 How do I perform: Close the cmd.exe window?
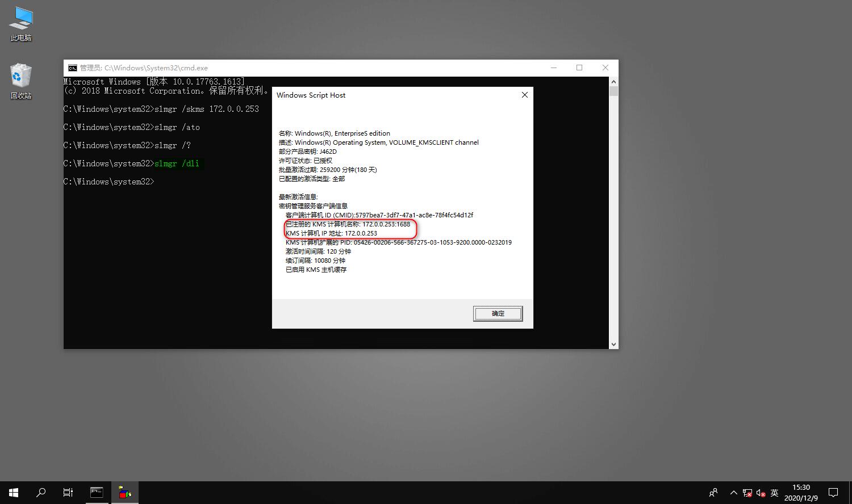[605, 68]
